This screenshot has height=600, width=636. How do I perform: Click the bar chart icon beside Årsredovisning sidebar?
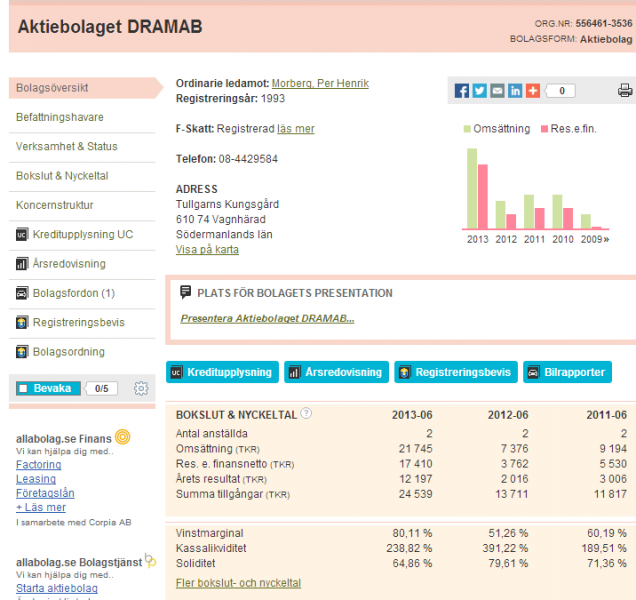pyautogui.click(x=21, y=264)
